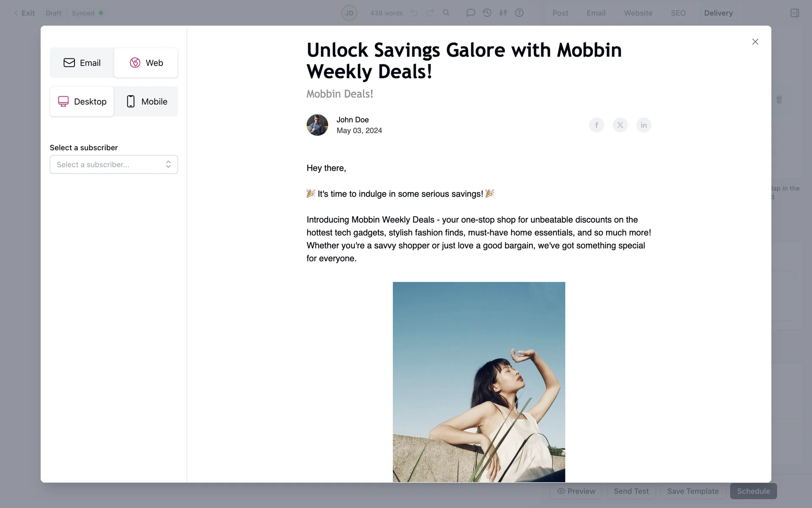Click the JD user avatar
Screen dimensions: 812x508
coord(349,13)
